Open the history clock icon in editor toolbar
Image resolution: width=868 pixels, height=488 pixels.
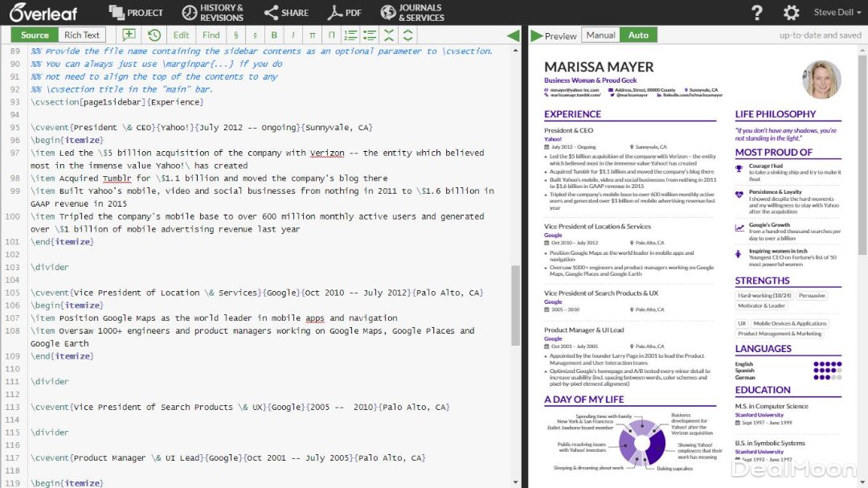click(x=154, y=35)
